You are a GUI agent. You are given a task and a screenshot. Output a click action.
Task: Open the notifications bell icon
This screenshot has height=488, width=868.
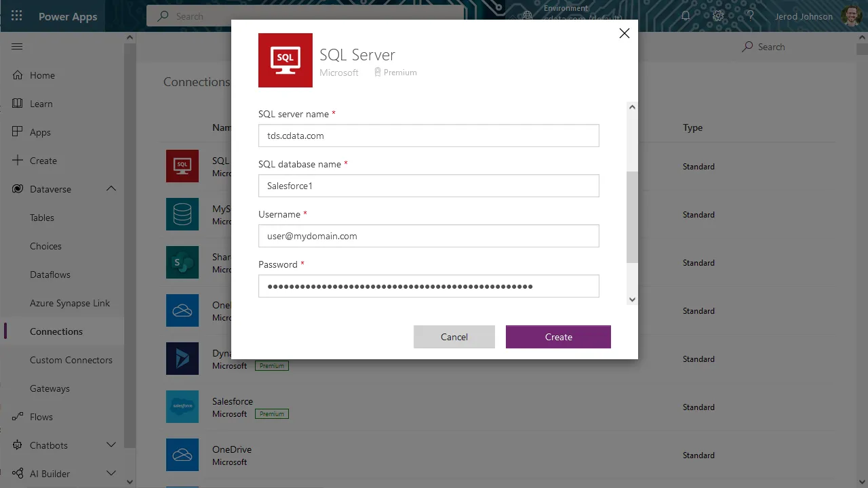click(686, 16)
